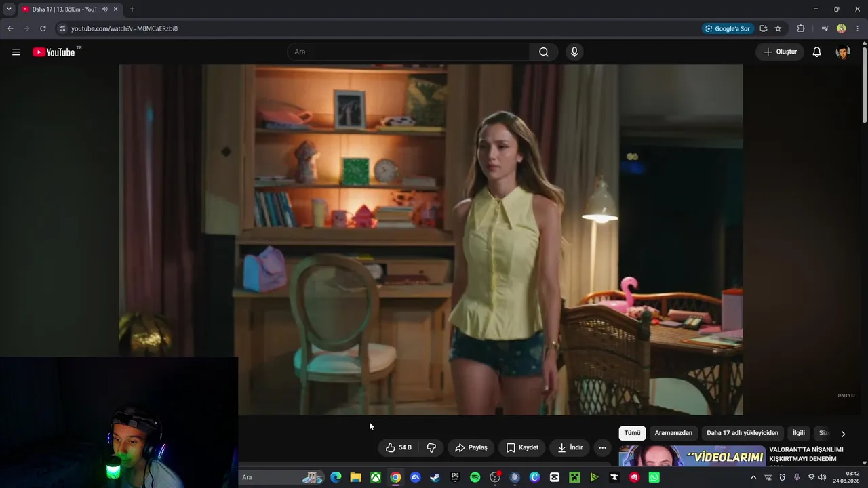The width and height of the screenshot is (868, 488).
Task: Open WhatsApp from the taskbar
Action: (x=654, y=477)
